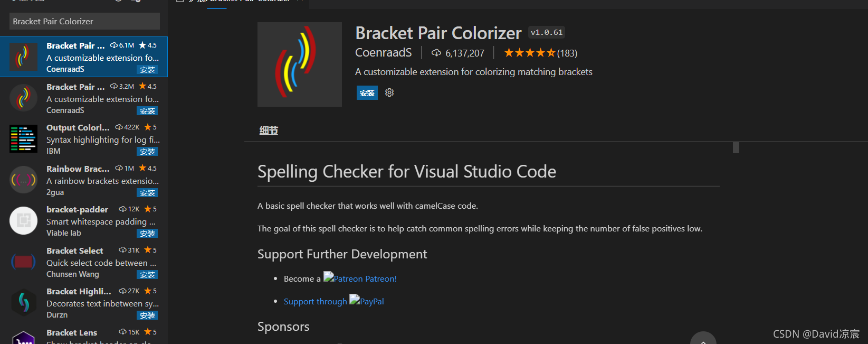The width and height of the screenshot is (868, 344).
Task: Select the Bracket Select extension icon
Action: click(23, 262)
